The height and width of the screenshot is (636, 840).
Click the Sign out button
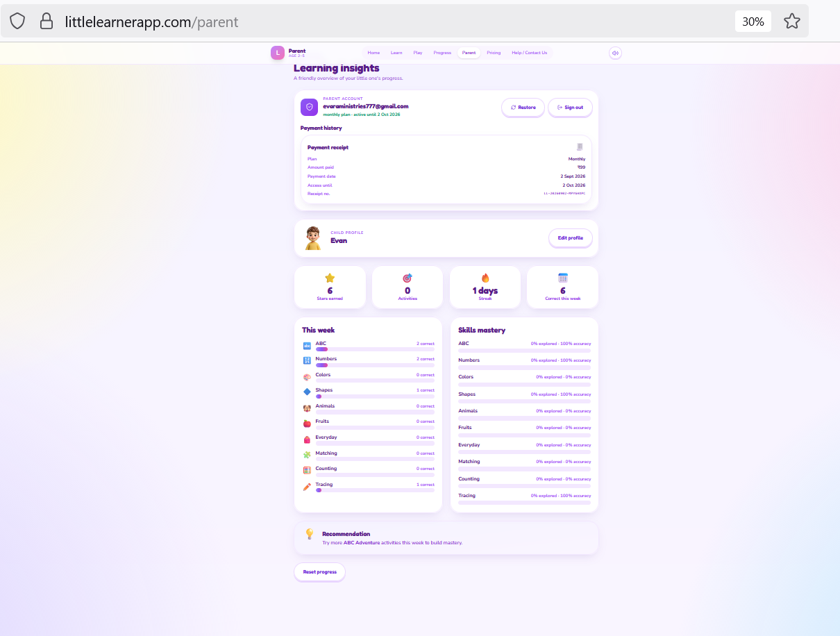[x=570, y=108]
